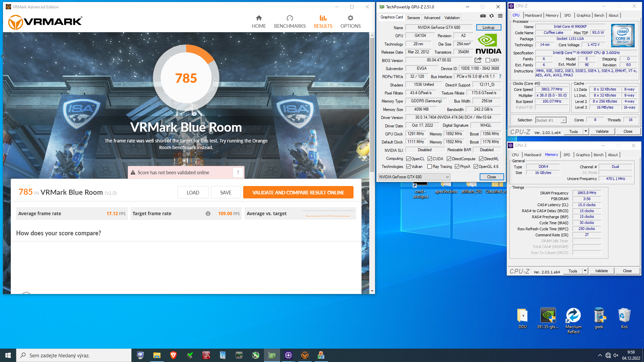Click Tools button in lower CPU-Z window
Image resolution: width=644 pixels, height=362 pixels.
(573, 271)
